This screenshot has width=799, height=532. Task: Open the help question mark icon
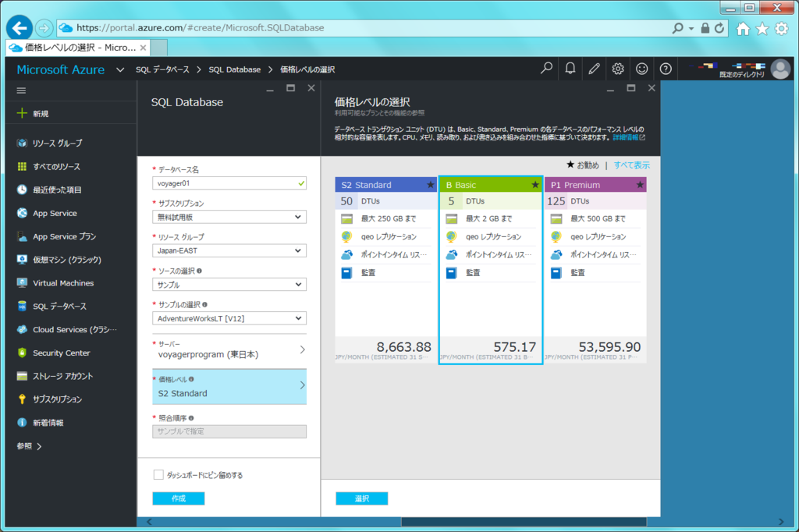click(666, 69)
